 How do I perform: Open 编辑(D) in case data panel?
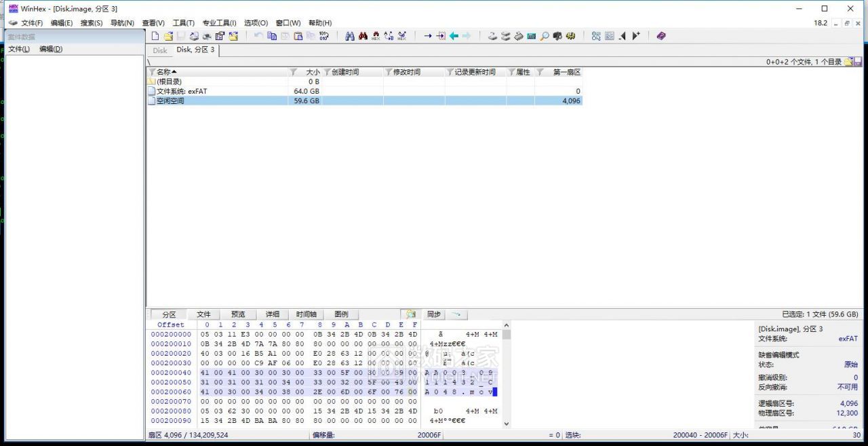click(x=51, y=49)
